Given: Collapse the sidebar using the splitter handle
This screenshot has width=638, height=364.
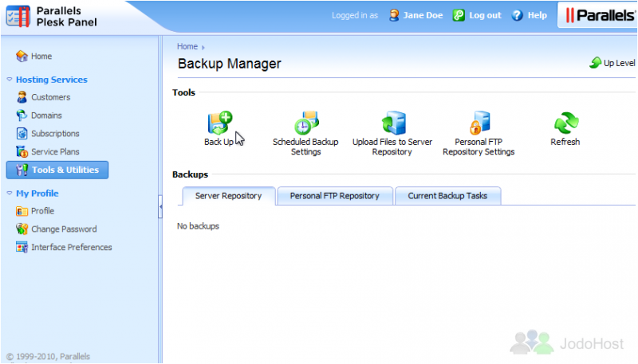Looking at the screenshot, I should pos(160,207).
